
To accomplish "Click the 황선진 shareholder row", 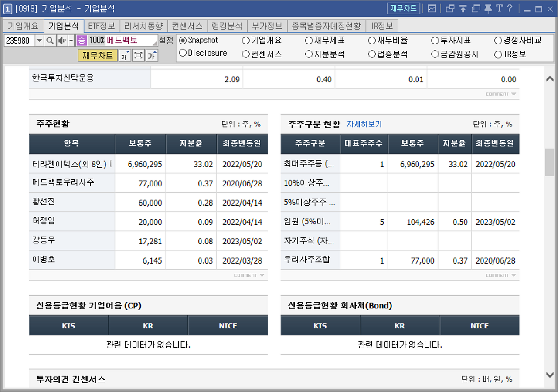I will 148,202.
